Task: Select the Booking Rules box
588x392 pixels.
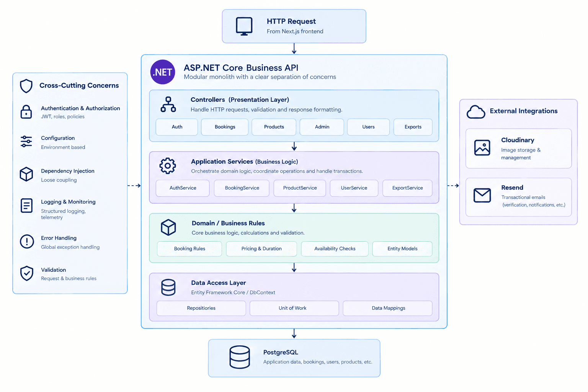Action: [x=189, y=249]
